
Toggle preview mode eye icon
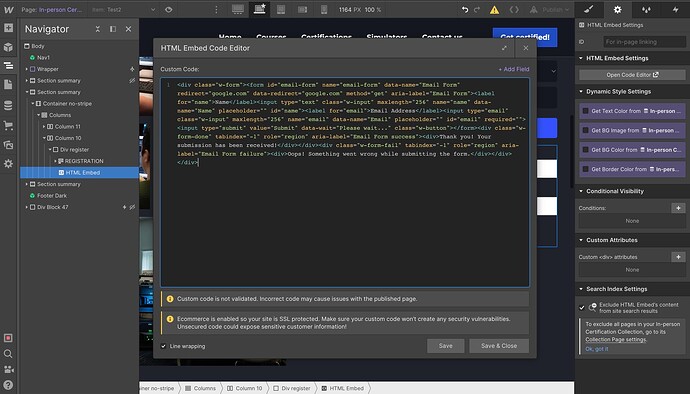(x=169, y=9)
